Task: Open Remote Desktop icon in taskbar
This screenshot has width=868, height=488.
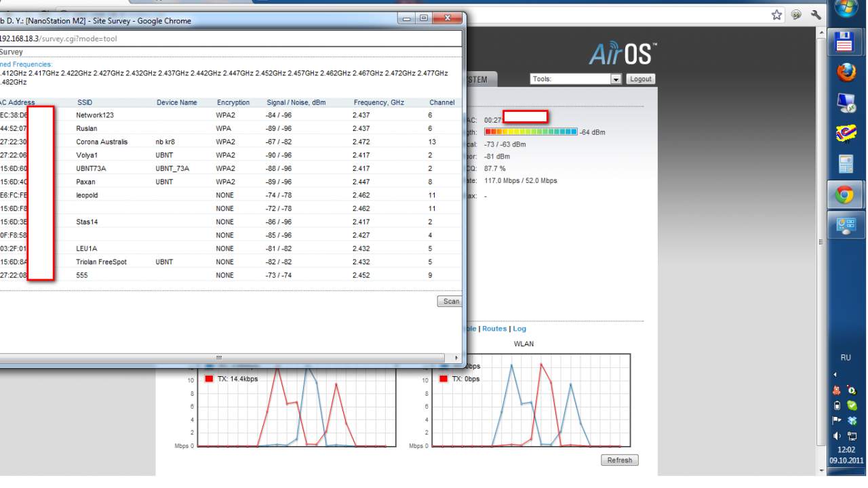Action: tap(846, 103)
